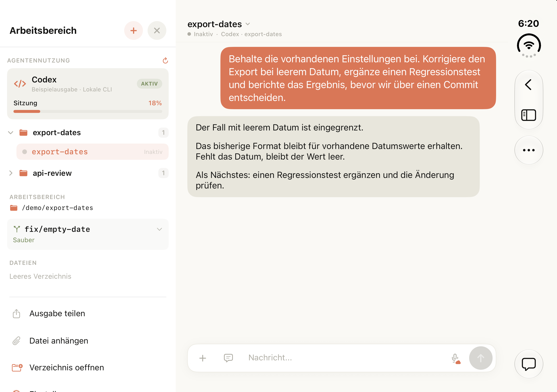Click the plus button beside Arbeitsbereich
The width and height of the screenshot is (557, 392).
click(133, 31)
